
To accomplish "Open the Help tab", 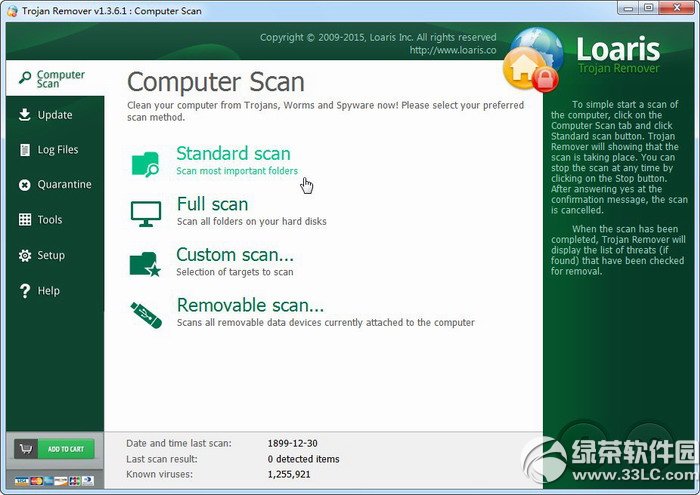I will click(55, 291).
